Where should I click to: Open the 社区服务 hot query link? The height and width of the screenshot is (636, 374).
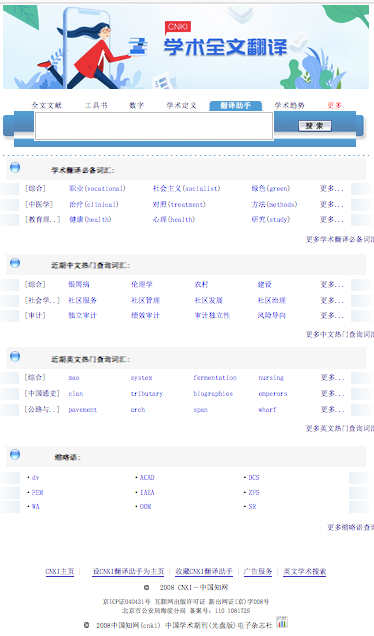(83, 301)
